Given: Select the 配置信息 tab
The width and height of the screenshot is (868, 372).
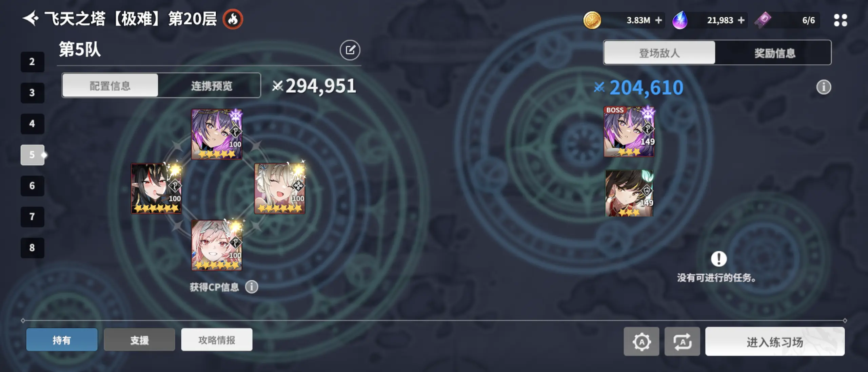Looking at the screenshot, I should 110,86.
